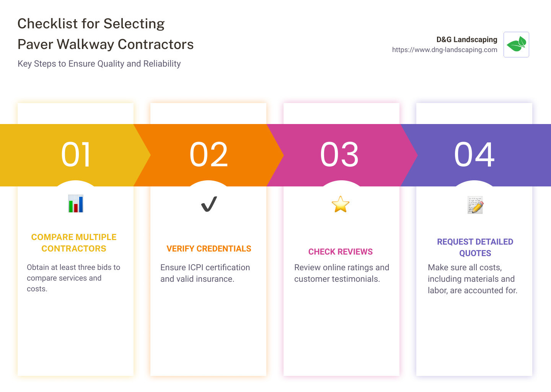Click the Request Detailed Quotes heading
This screenshot has width=551, height=392.
click(x=475, y=247)
